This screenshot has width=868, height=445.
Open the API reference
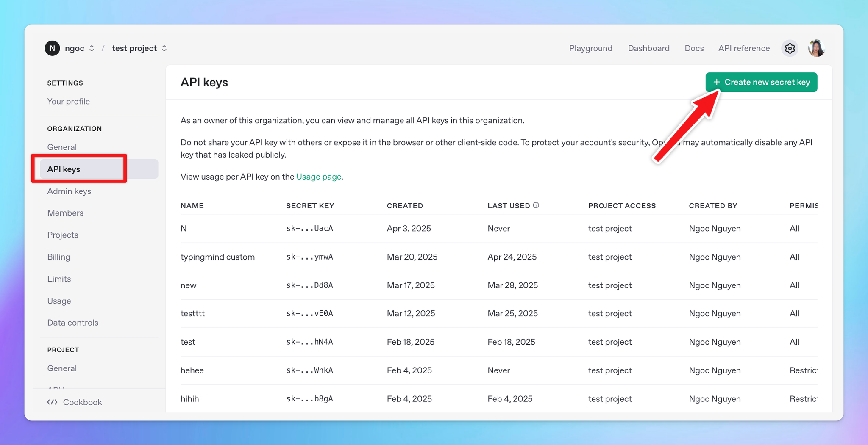744,48
